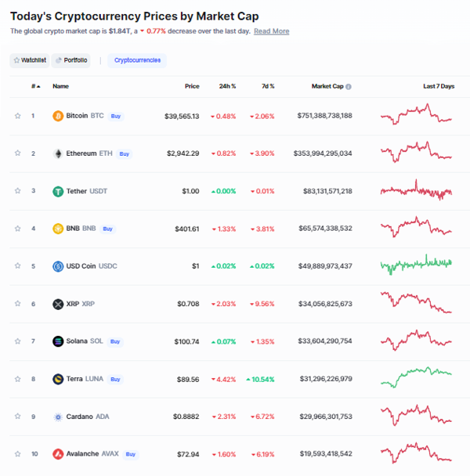Screen dimensions: 470x476
Task: Sort the table by Price column header
Action: [192, 86]
